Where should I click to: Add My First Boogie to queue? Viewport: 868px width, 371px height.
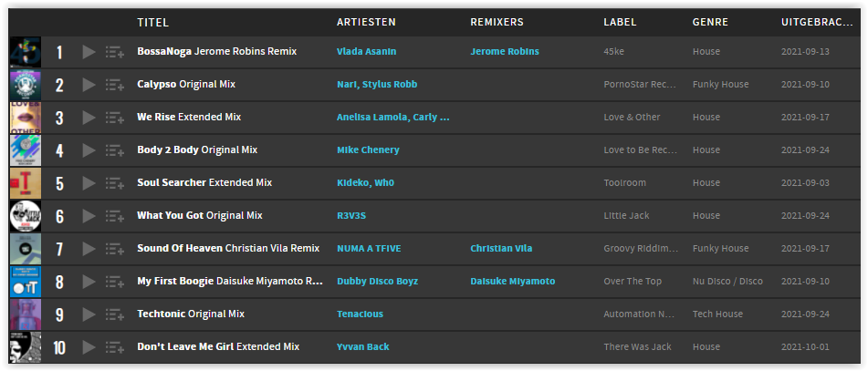pos(115,282)
